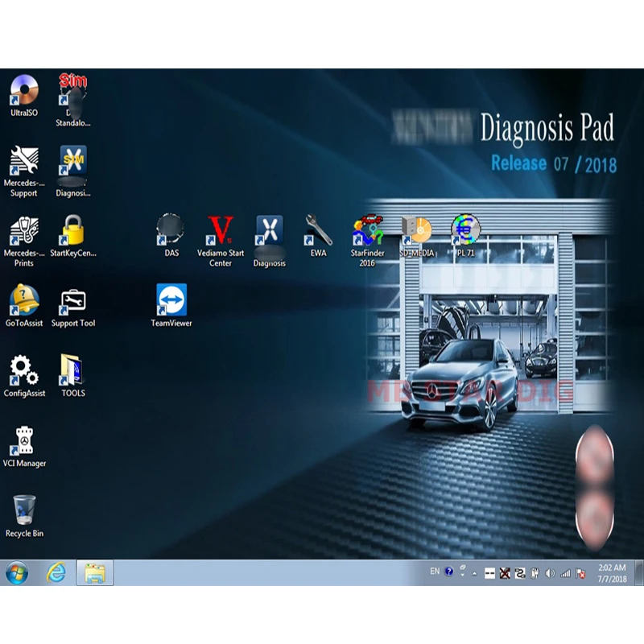
Task: Open the volume speaker tray icon
Action: [x=550, y=573]
